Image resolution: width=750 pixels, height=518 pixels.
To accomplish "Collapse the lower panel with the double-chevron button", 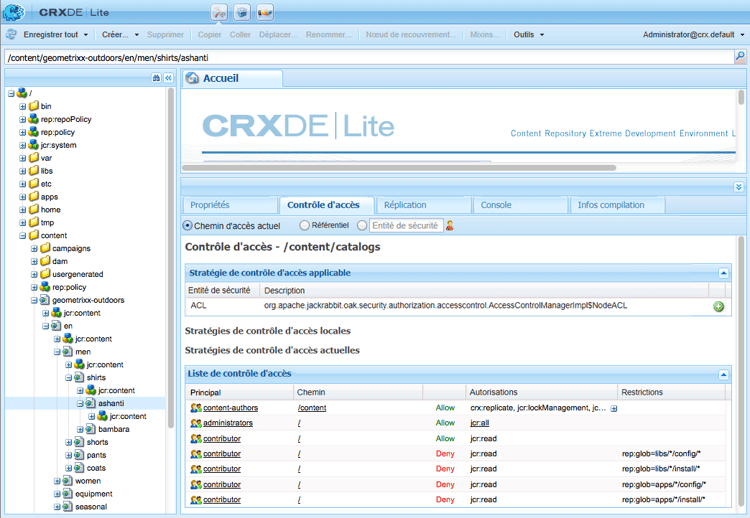I will 739,187.
